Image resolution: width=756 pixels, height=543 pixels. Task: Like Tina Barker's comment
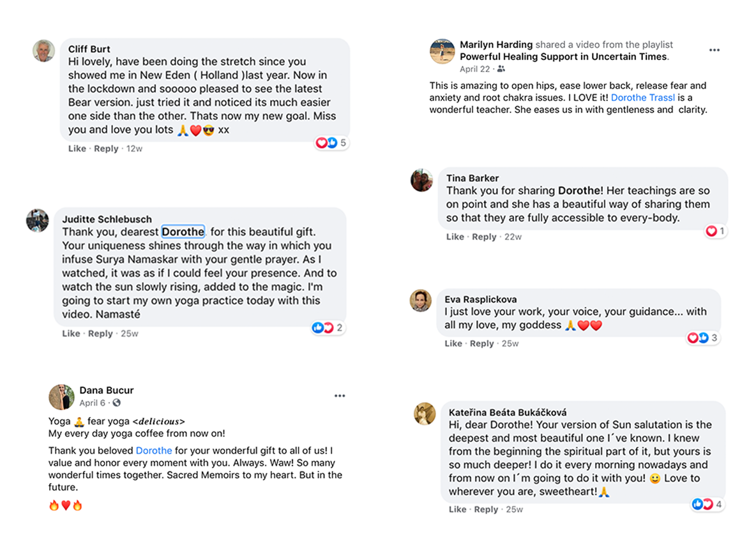click(x=455, y=237)
